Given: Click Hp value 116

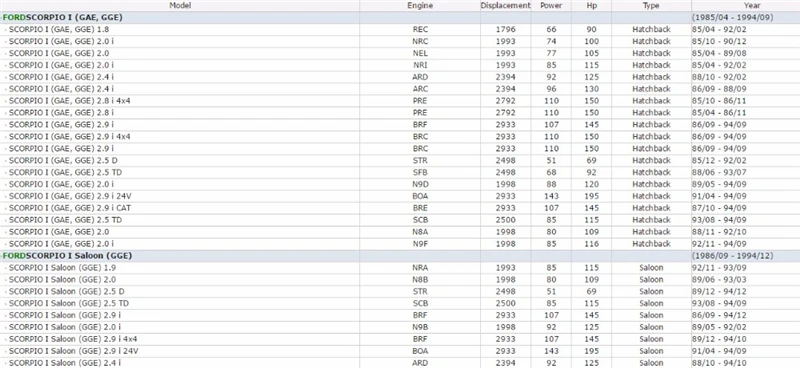Looking at the screenshot, I should pyautogui.click(x=591, y=244).
